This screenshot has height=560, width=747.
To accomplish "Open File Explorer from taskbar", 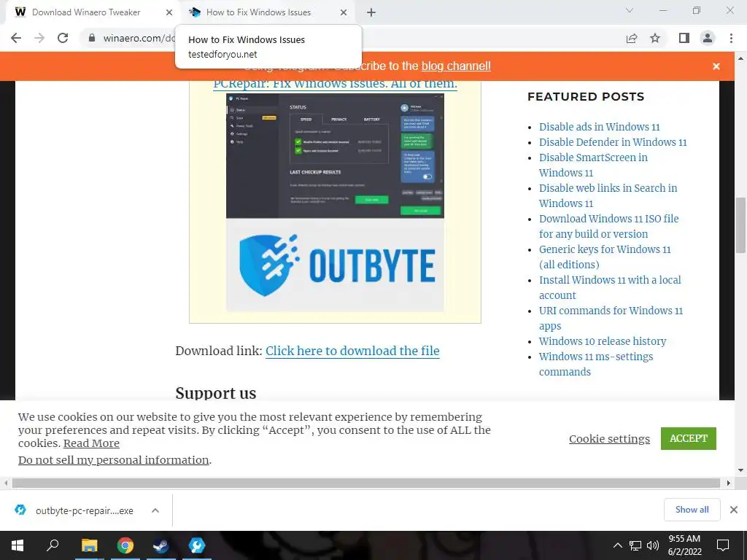I will click(89, 545).
